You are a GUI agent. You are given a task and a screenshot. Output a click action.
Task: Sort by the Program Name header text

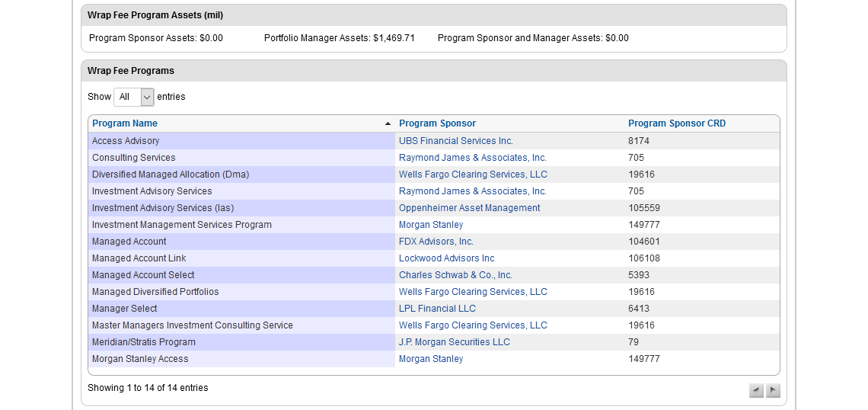point(125,123)
